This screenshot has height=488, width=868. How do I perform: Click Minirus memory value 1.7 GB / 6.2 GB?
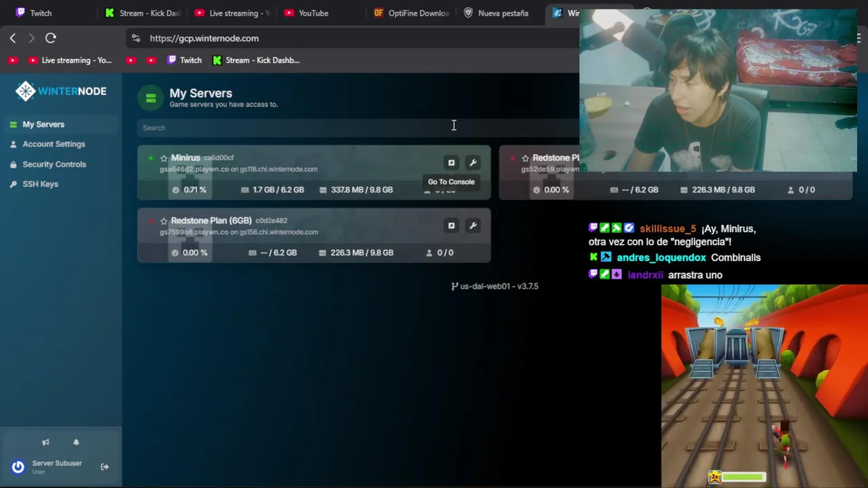(278, 190)
